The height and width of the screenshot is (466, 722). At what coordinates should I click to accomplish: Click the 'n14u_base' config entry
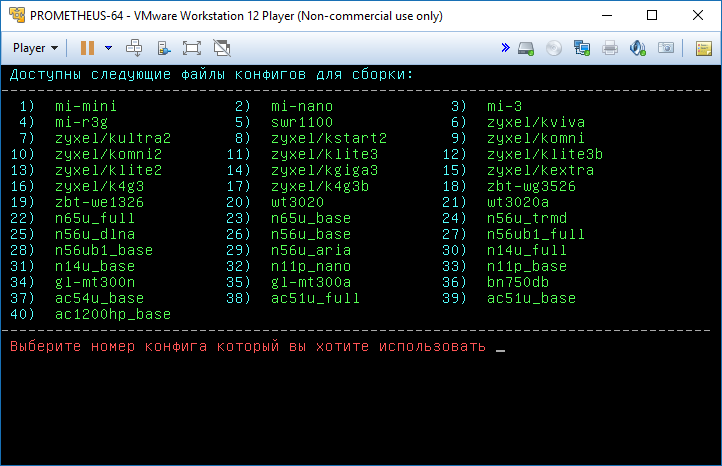tap(95, 266)
